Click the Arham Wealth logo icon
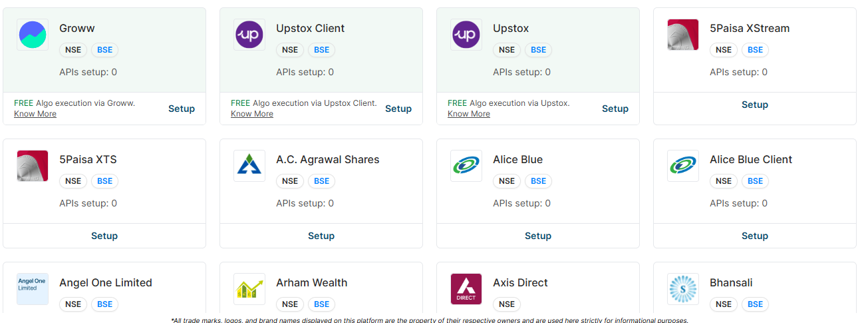 pos(249,289)
